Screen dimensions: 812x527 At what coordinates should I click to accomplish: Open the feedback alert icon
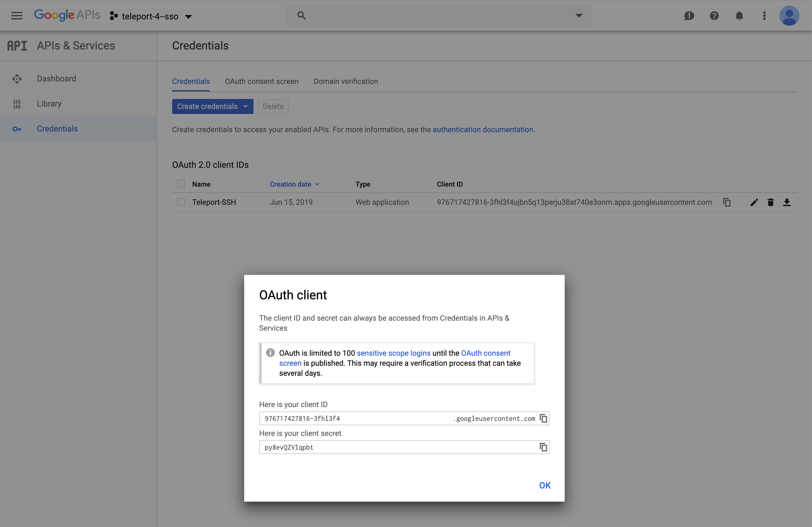(x=689, y=16)
